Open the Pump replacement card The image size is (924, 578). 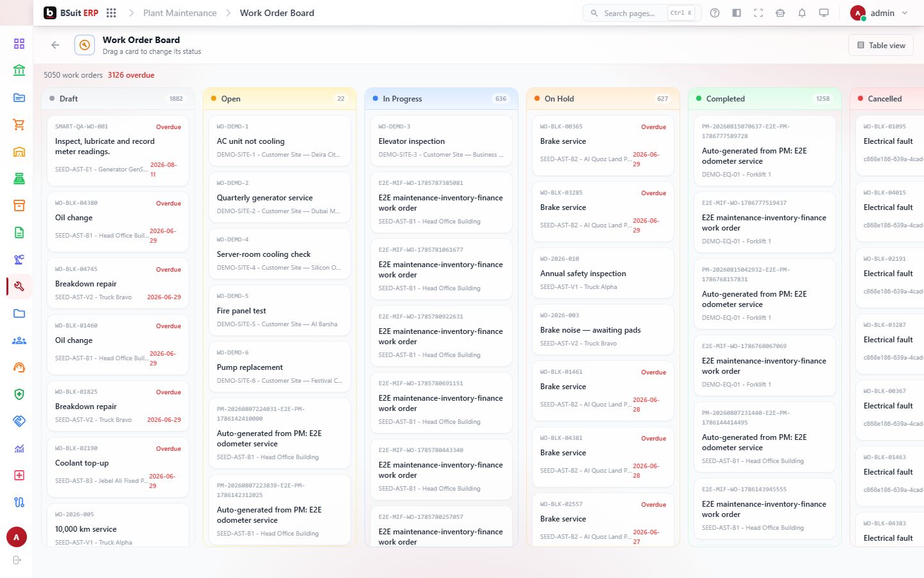[280, 367]
